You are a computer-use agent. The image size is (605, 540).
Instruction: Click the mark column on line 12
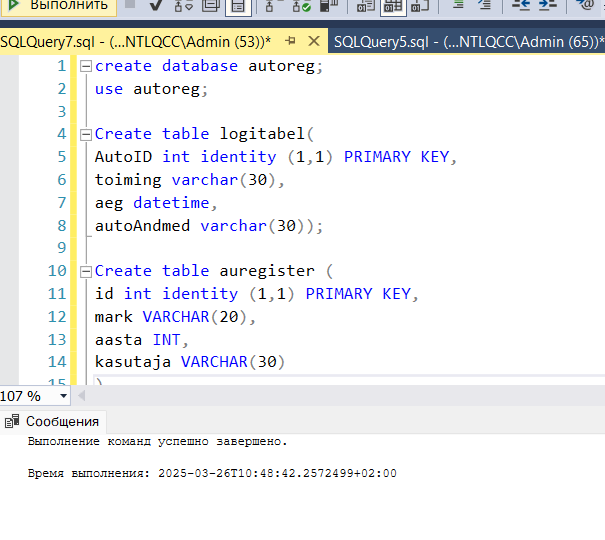(x=114, y=317)
